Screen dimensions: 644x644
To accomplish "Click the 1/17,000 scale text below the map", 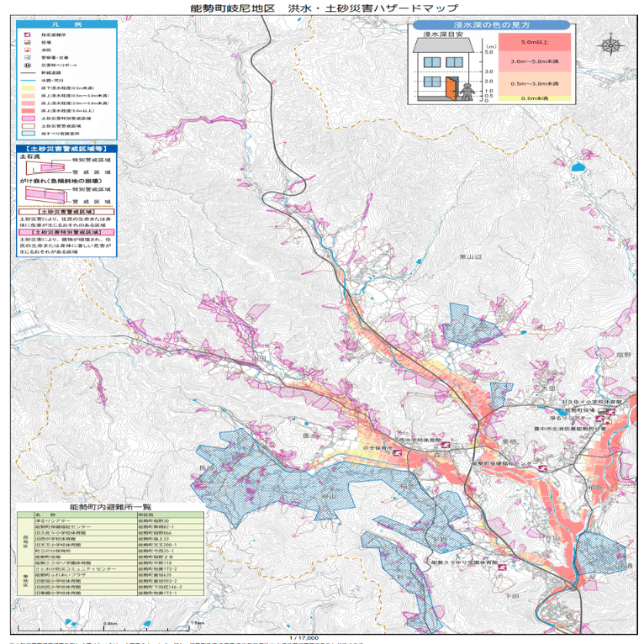I will [x=304, y=638].
